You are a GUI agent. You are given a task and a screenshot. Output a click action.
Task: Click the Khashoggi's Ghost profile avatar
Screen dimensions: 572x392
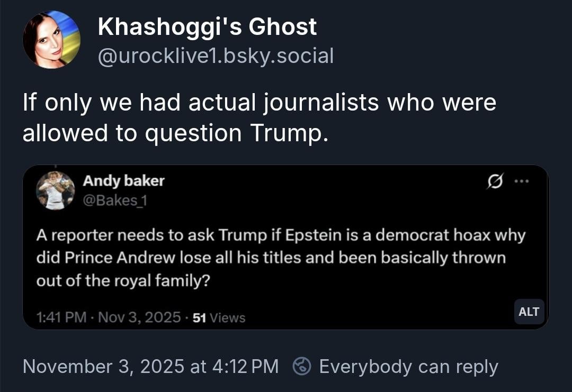click(51, 40)
